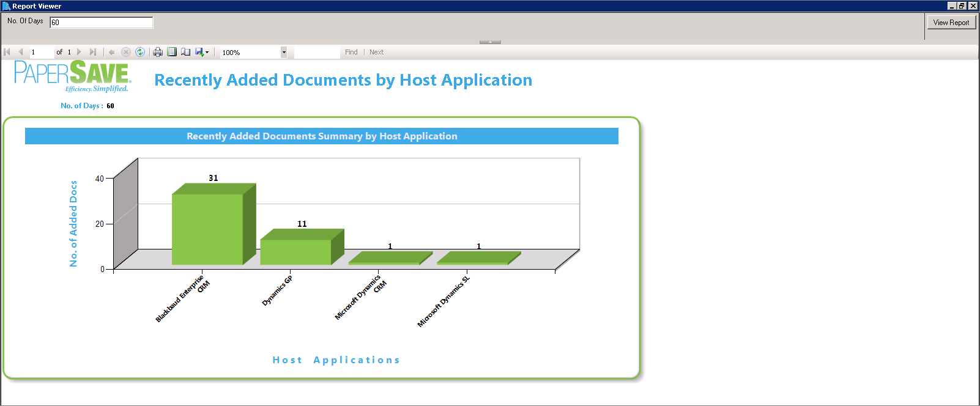Click the Next search result link
Screen dimensions: 980x406
[376, 52]
